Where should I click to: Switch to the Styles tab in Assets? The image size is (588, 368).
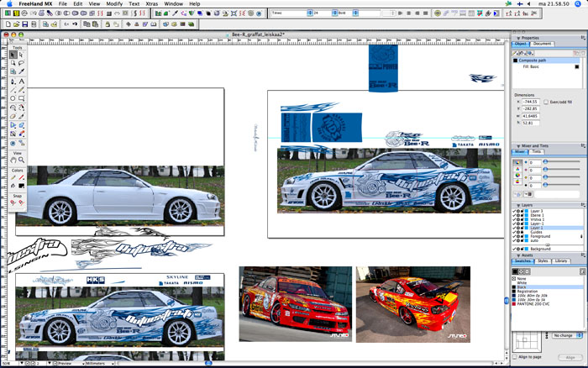tap(543, 260)
